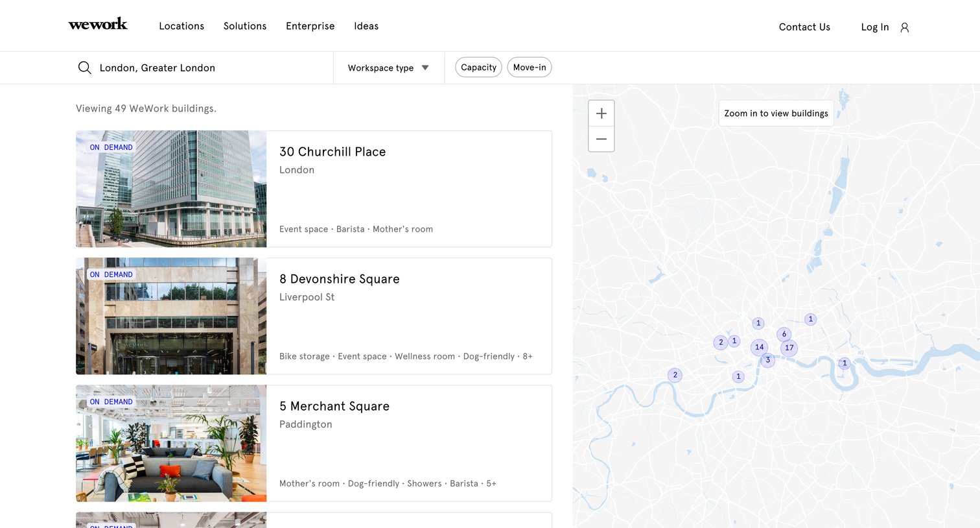The height and width of the screenshot is (528, 980).
Task: Open the Ideas menu
Action: pos(366,26)
